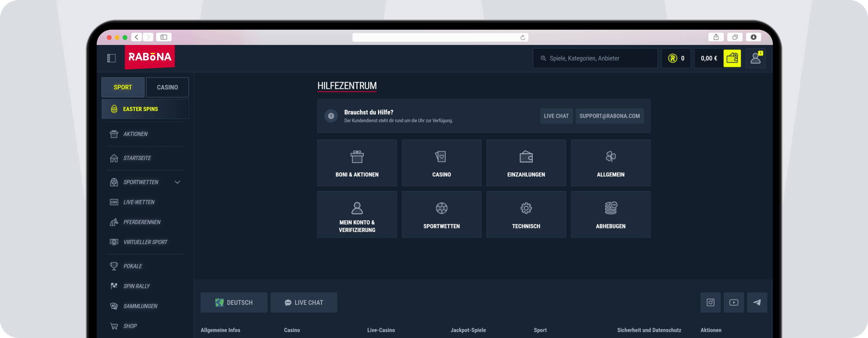Open the YouTube social link
Viewport: 868px width, 338px height.
[734, 302]
